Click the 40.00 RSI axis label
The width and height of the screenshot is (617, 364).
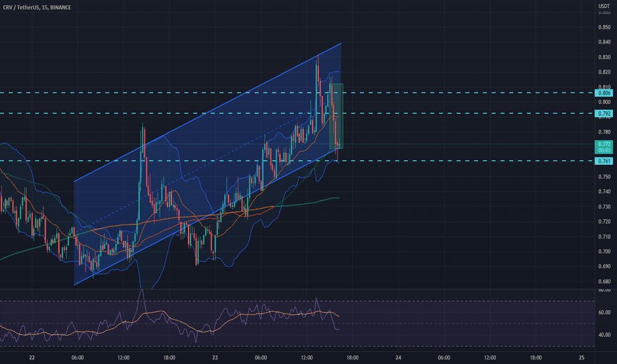pos(604,335)
